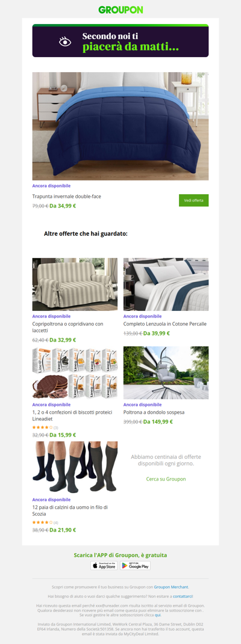241x644 pixels.
Task: Click the eye icon in the banner
Action: click(x=65, y=41)
